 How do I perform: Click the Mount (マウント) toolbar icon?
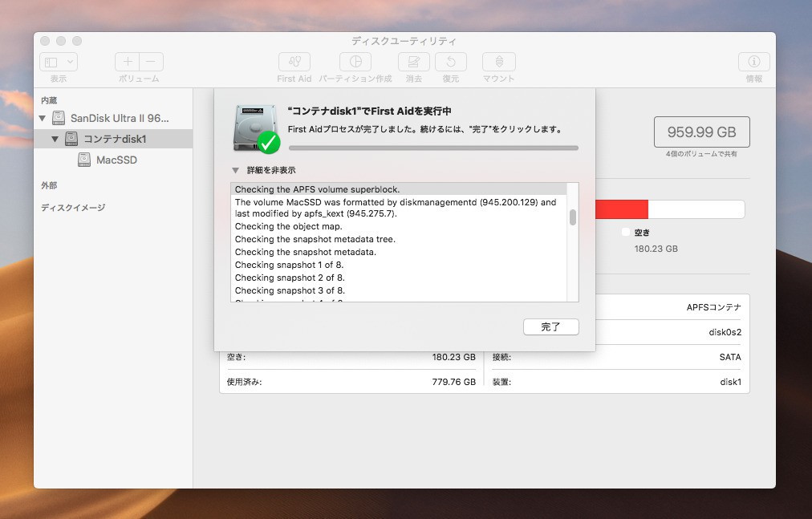pyautogui.click(x=499, y=62)
